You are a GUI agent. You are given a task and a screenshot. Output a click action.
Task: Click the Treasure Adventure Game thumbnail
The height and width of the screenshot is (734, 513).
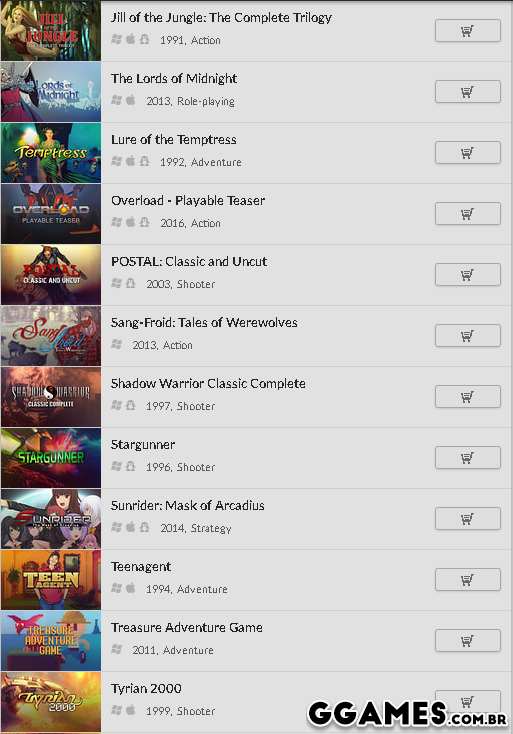click(x=51, y=641)
